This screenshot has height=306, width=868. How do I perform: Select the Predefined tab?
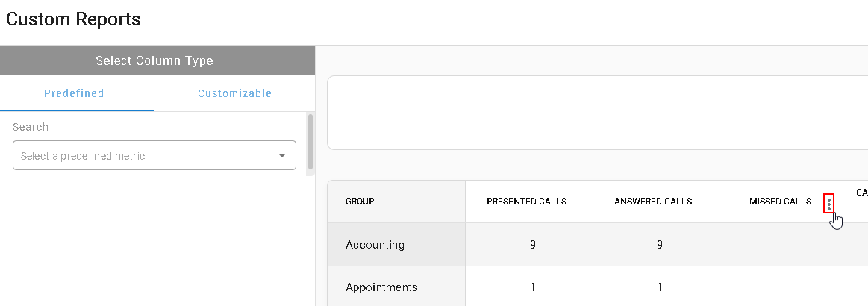(74, 93)
